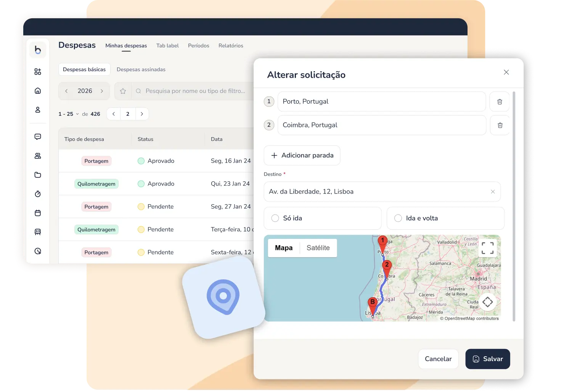572x392 pixels.
Task: Click the app logo in the sidebar
Action: (x=38, y=50)
